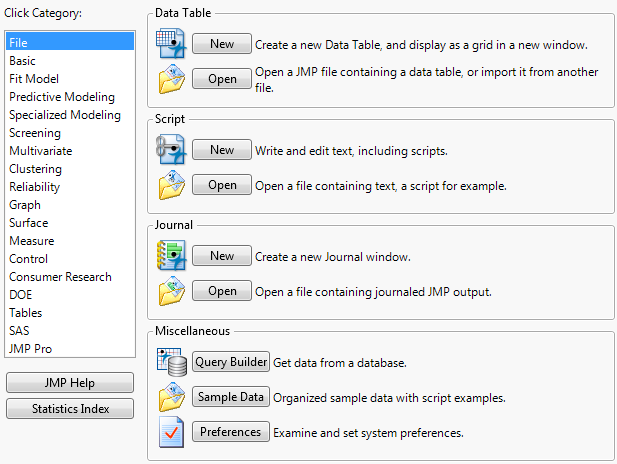Select Consumer Research category
The image size is (617, 464).
[60, 277]
